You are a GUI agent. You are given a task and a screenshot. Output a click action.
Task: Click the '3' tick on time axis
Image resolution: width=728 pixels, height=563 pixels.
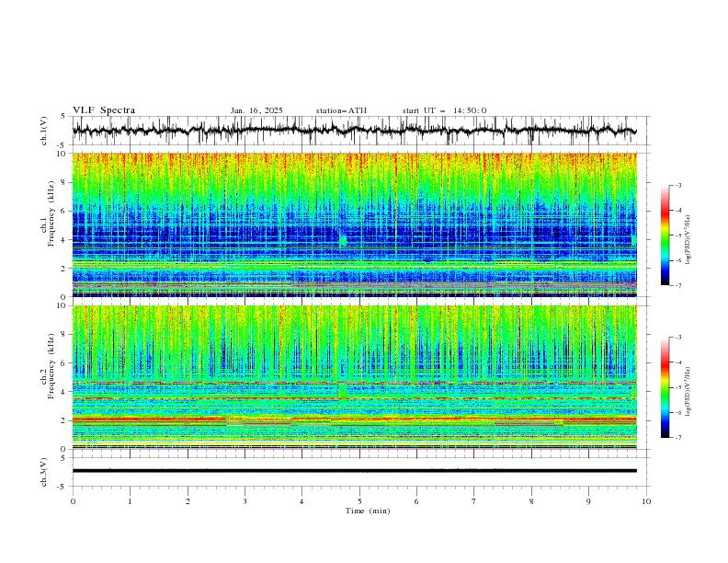pos(245,501)
